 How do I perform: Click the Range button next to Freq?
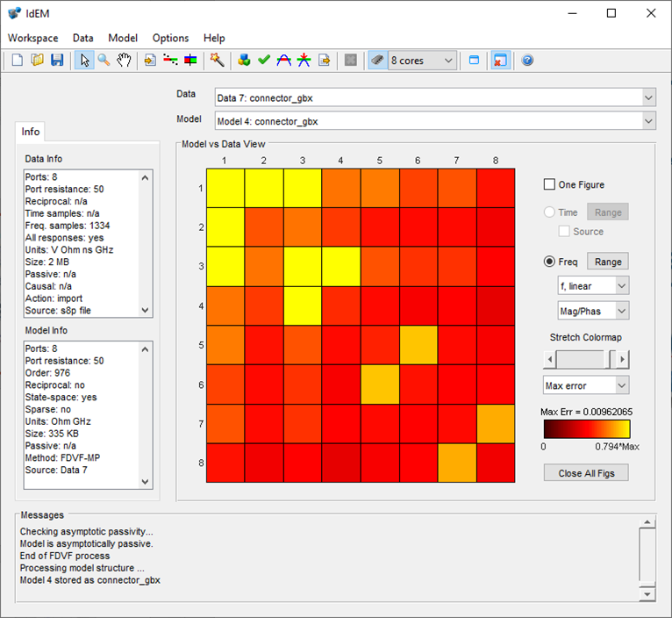608,262
